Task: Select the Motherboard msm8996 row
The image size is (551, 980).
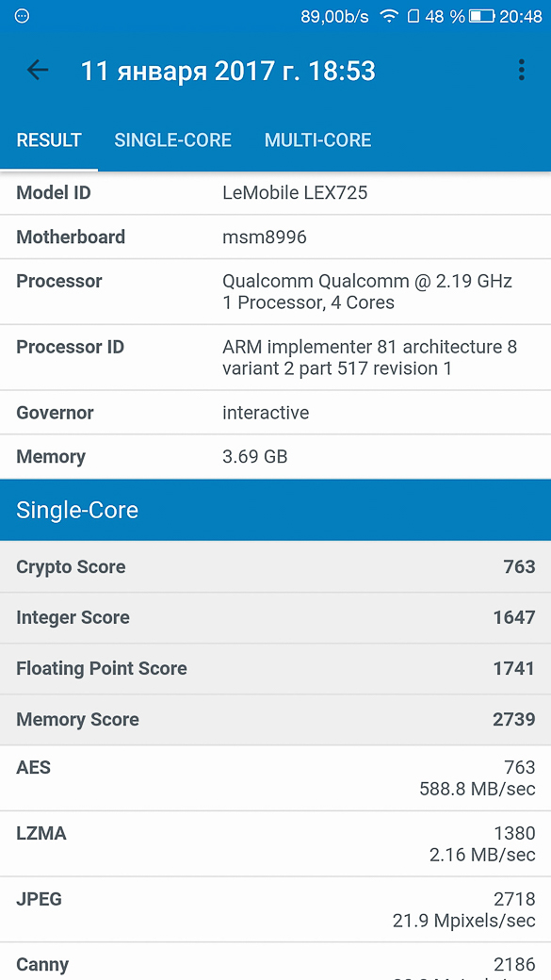Action: (x=275, y=237)
